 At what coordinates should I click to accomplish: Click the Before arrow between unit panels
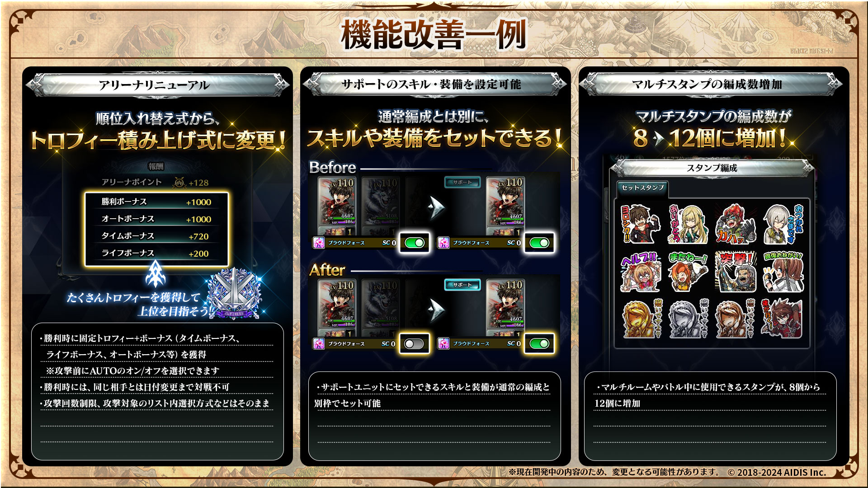click(437, 207)
